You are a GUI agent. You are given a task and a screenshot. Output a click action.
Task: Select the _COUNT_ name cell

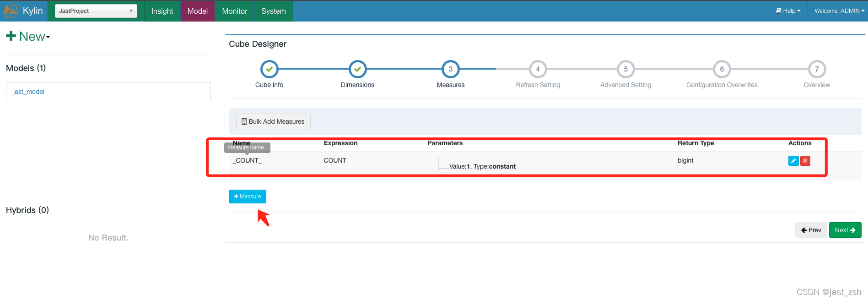pyautogui.click(x=247, y=160)
